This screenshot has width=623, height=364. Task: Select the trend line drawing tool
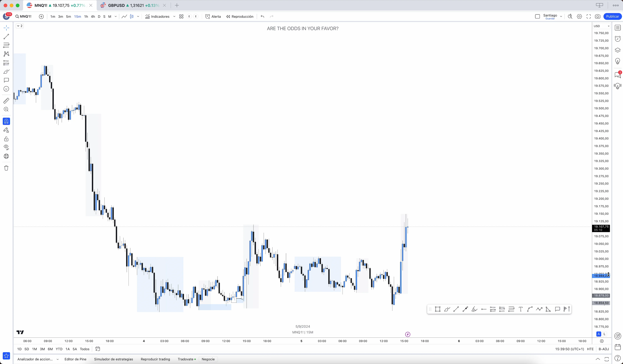coord(6,36)
